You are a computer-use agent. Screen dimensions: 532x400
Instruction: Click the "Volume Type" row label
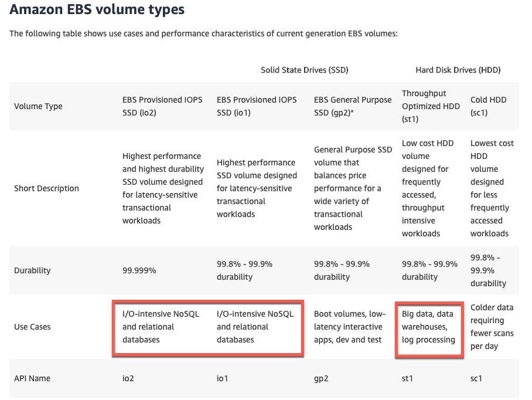pyautogui.click(x=38, y=106)
